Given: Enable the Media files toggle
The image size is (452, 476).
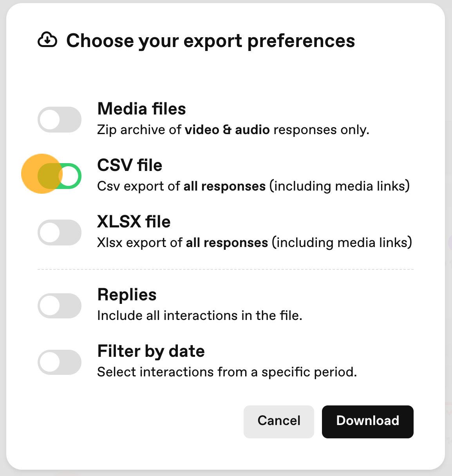Looking at the screenshot, I should coord(60,120).
